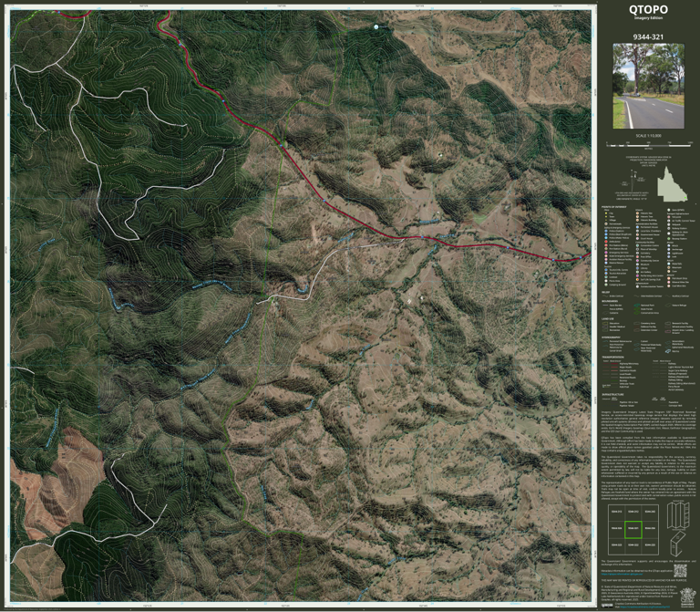This screenshot has width=700, height=612.
Task: Select the green highlighted cell in sheet index
Action: tap(633, 529)
